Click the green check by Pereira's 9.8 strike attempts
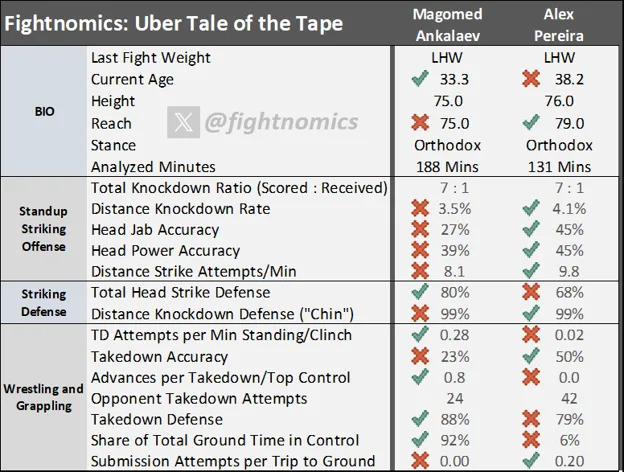Screen dimensions: 624x472 (x=518, y=272)
